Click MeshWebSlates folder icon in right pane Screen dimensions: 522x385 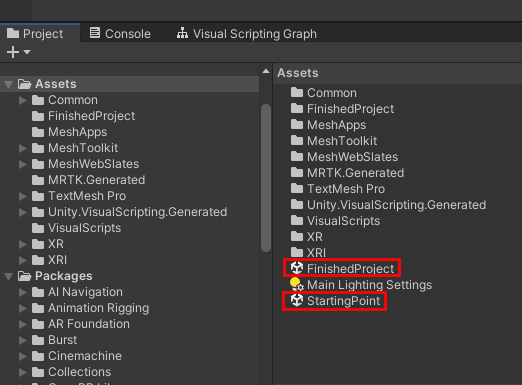coord(297,156)
